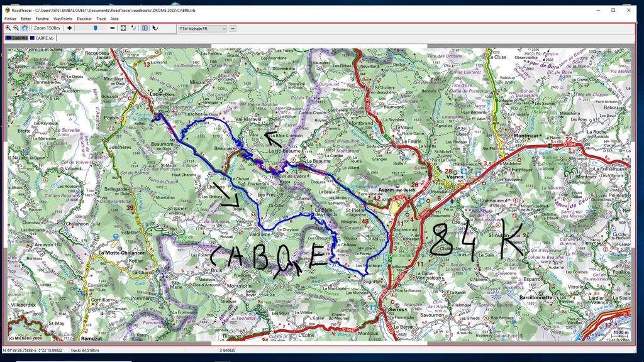The width and height of the screenshot is (644, 362).
Task: Close the RoadTracer window
Action: pos(628,10)
